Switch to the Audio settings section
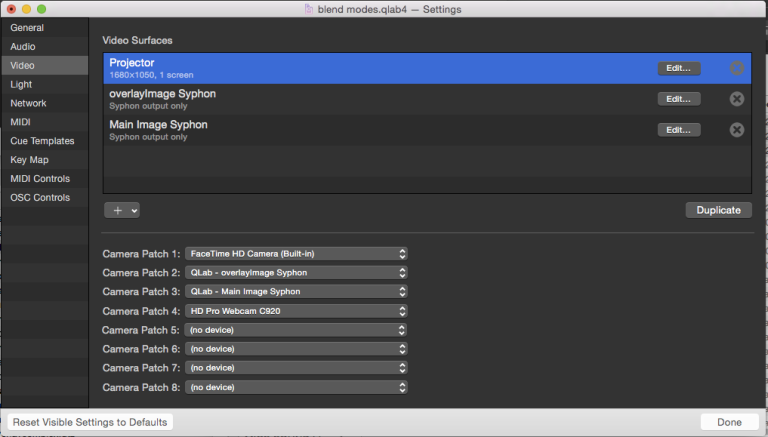 24,46
